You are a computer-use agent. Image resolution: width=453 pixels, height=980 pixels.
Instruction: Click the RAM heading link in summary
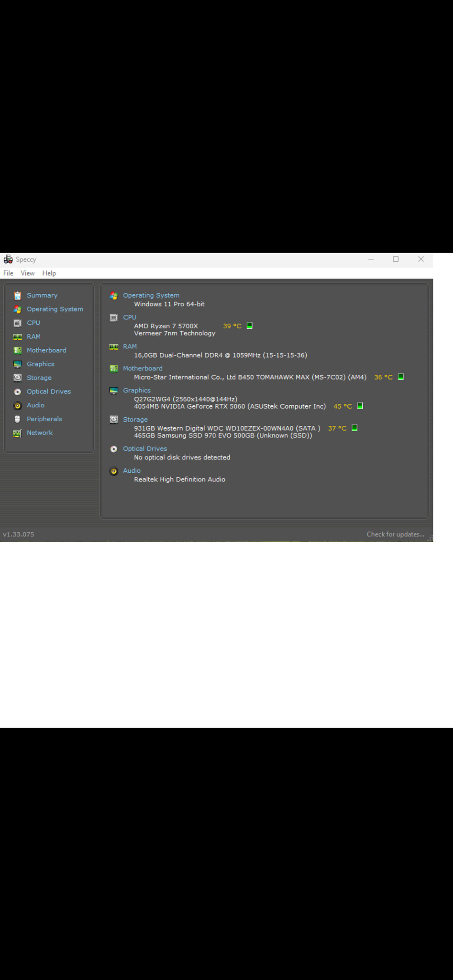tap(130, 347)
